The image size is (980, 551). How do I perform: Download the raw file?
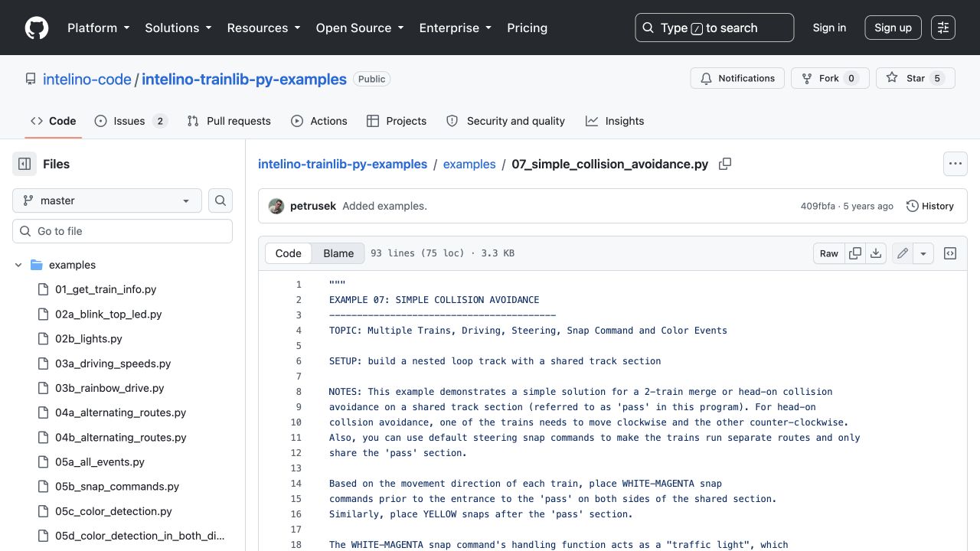(x=876, y=253)
